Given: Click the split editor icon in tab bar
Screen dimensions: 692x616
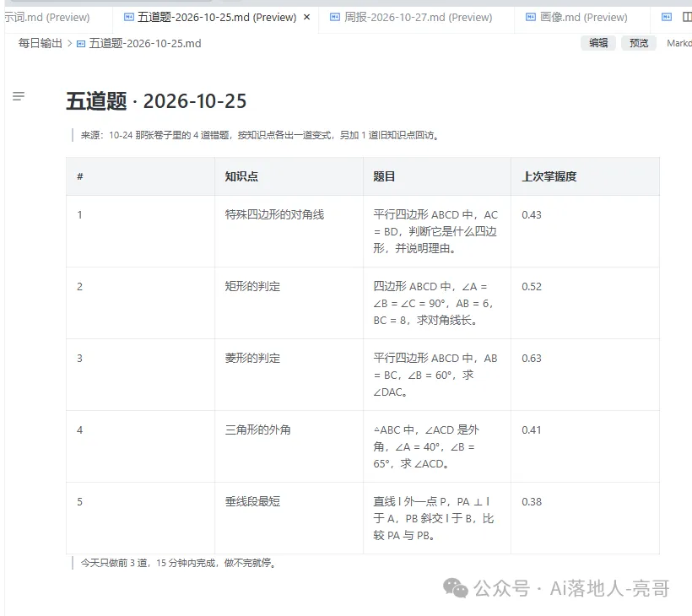Looking at the screenshot, I should tap(687, 17).
